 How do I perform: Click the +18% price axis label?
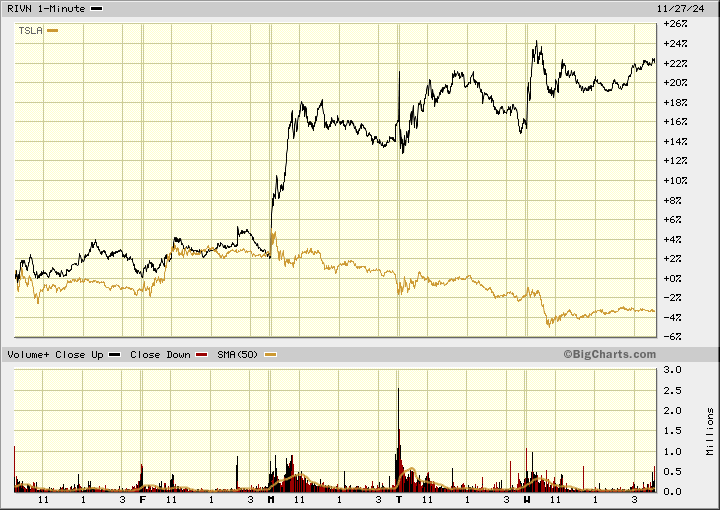pyautogui.click(x=675, y=102)
